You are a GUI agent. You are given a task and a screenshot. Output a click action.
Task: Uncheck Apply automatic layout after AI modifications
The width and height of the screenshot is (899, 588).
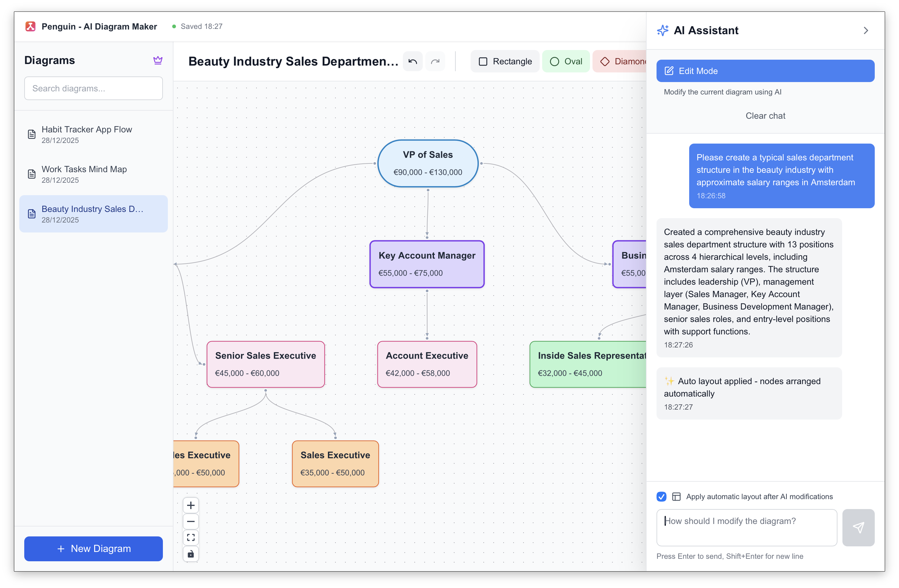[662, 497]
